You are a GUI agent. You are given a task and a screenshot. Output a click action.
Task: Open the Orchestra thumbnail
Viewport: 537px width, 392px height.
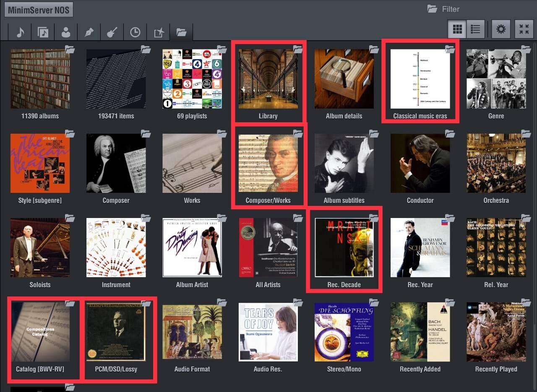click(x=496, y=163)
